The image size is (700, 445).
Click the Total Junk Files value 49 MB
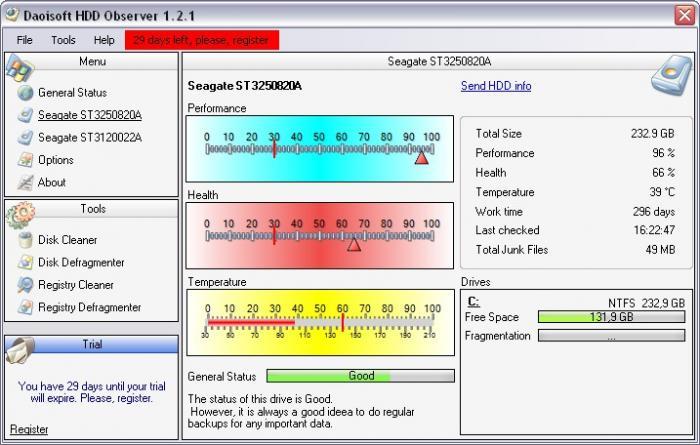(660, 250)
